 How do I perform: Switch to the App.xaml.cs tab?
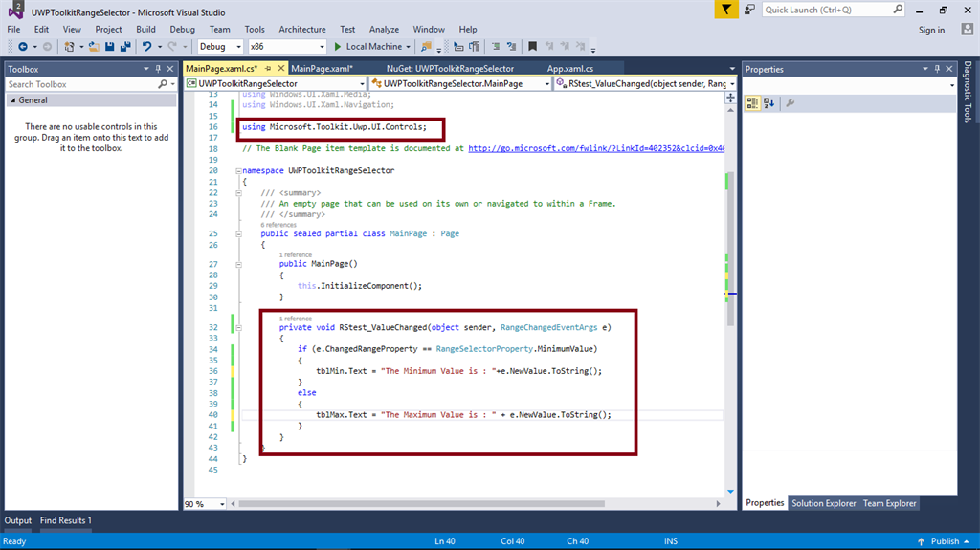[570, 69]
